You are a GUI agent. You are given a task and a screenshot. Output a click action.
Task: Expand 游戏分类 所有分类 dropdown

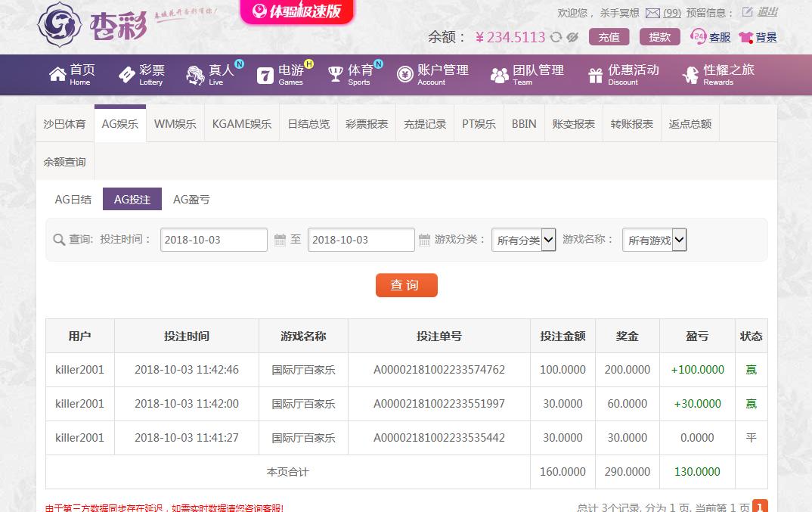[x=523, y=240]
